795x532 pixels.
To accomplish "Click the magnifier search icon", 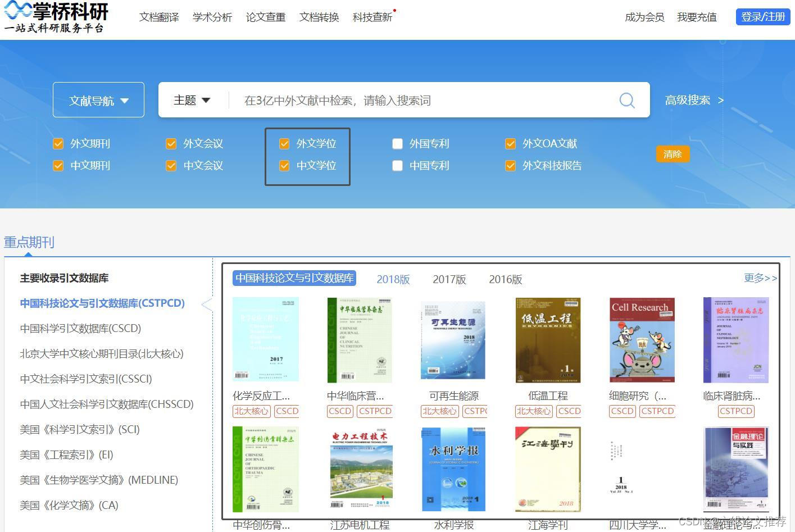I will pos(627,101).
